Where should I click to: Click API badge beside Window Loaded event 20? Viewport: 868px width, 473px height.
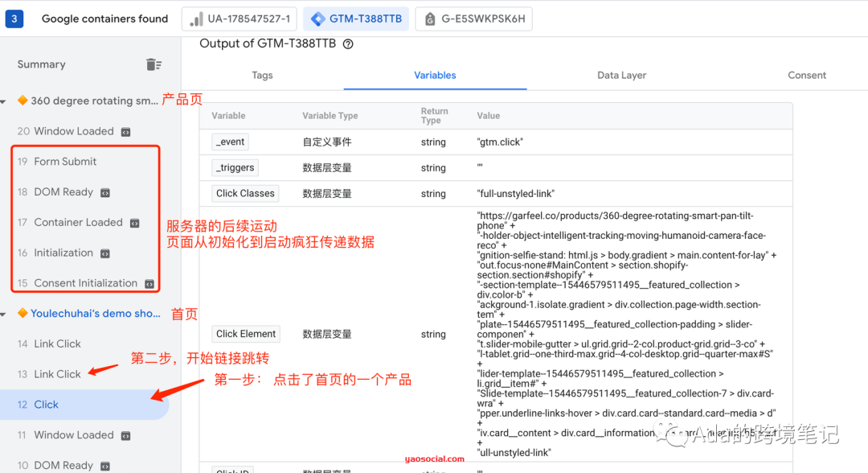(x=126, y=131)
